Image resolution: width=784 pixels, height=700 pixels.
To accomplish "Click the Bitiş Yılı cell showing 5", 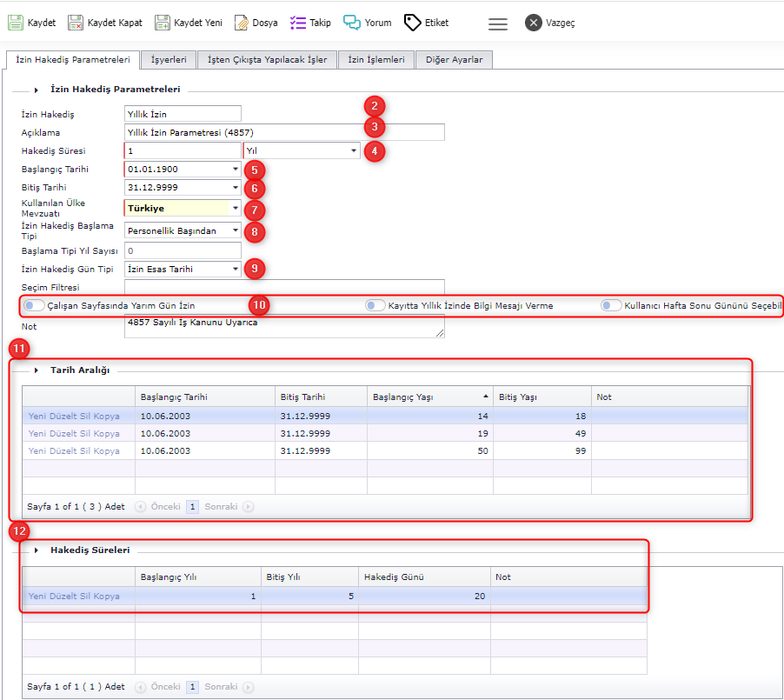I will (309, 597).
